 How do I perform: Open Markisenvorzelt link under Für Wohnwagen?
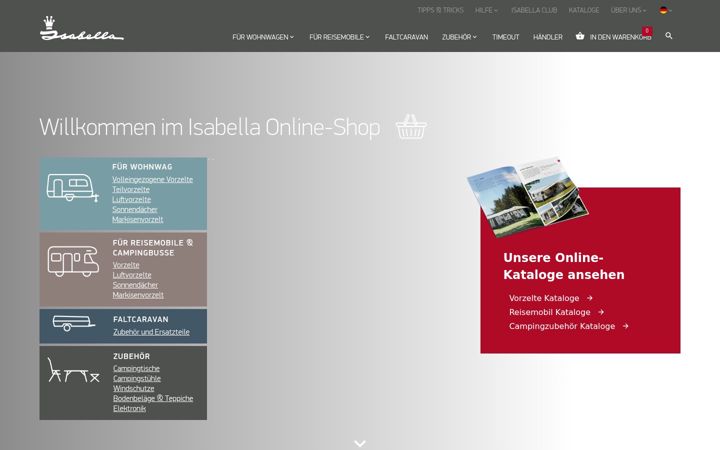(x=138, y=219)
